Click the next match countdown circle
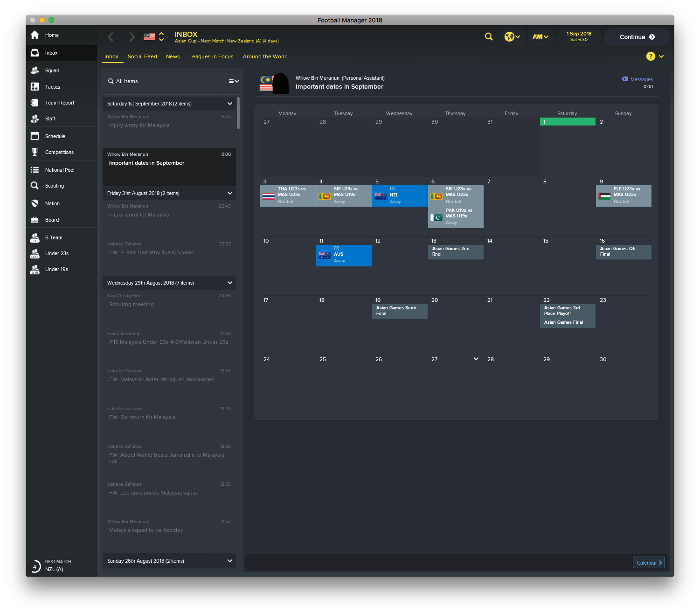 coord(35,566)
